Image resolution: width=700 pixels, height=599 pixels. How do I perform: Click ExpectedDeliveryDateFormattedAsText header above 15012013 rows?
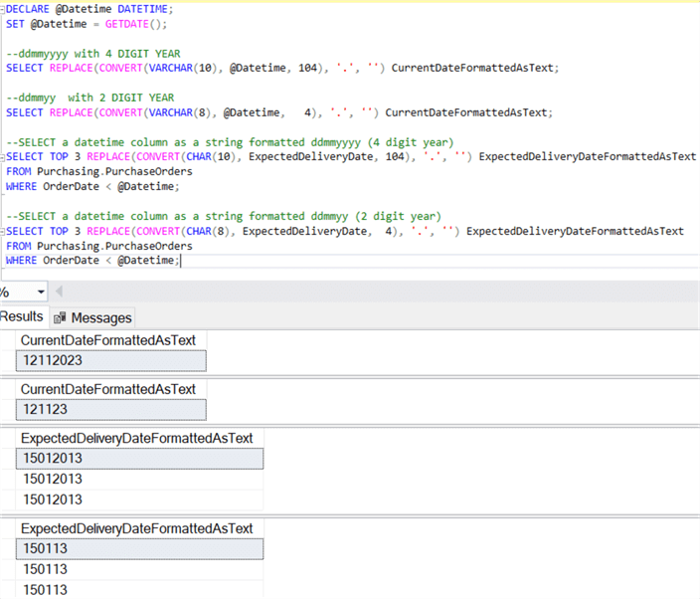coord(136,438)
